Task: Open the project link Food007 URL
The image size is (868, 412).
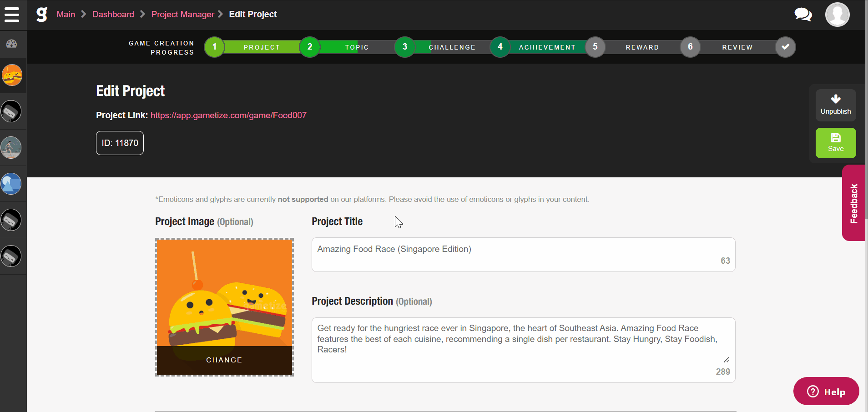Action: [x=228, y=115]
